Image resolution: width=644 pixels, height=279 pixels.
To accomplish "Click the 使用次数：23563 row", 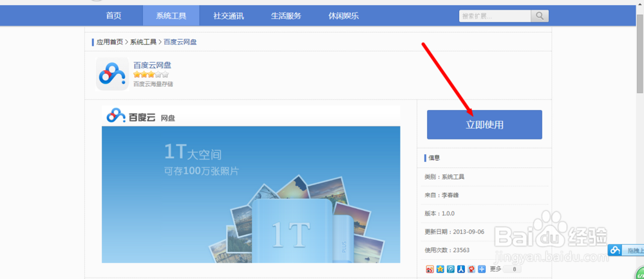I will [x=486, y=250].
